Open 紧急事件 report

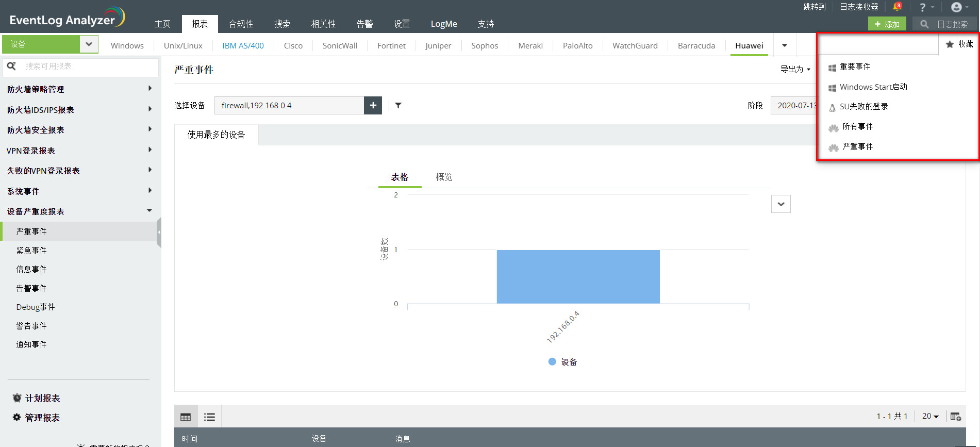[31, 251]
